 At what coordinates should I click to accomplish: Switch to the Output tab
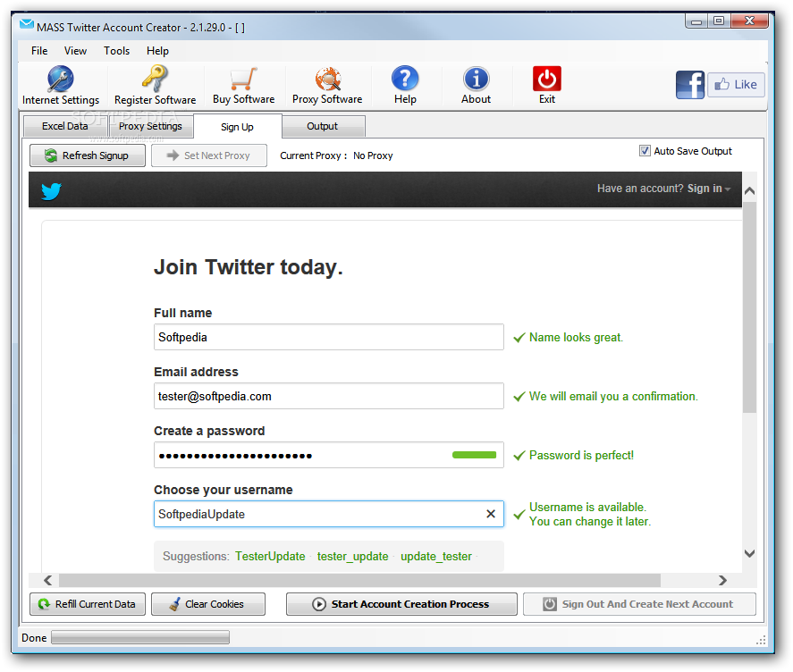(x=322, y=126)
